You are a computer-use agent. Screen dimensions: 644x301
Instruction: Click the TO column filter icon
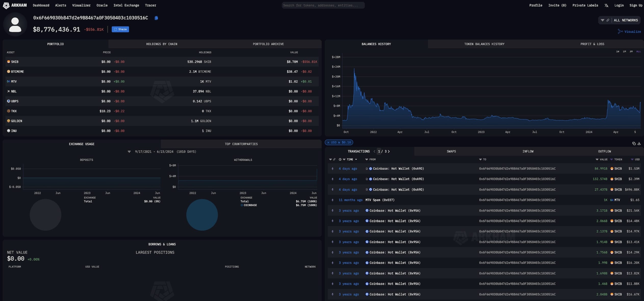(x=480, y=159)
